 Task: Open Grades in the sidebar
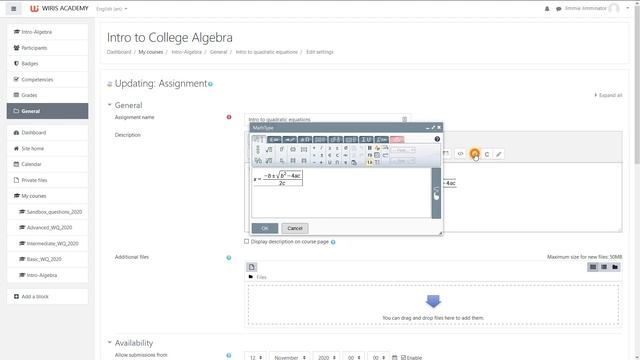tap(47, 95)
